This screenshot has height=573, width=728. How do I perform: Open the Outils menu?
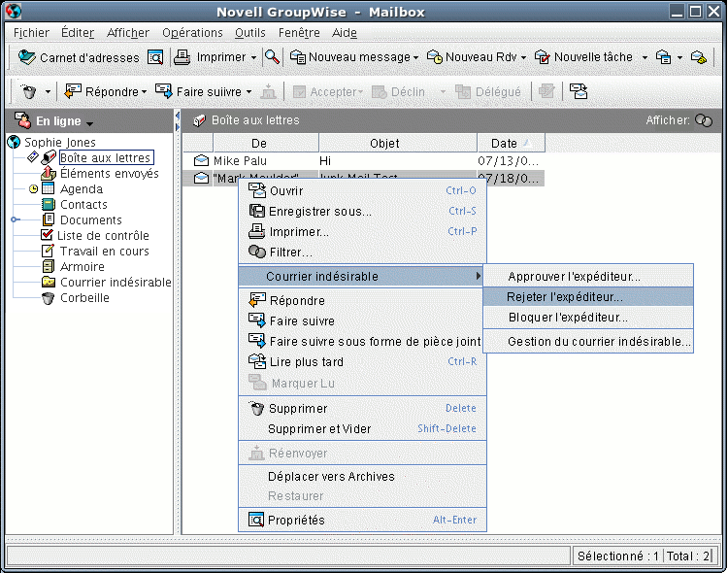coord(249,33)
